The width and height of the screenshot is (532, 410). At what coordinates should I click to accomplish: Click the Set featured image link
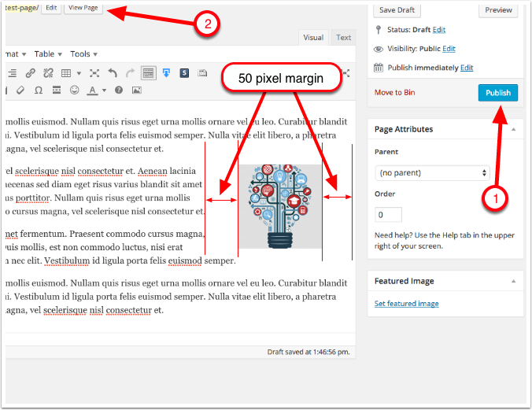[x=406, y=304]
